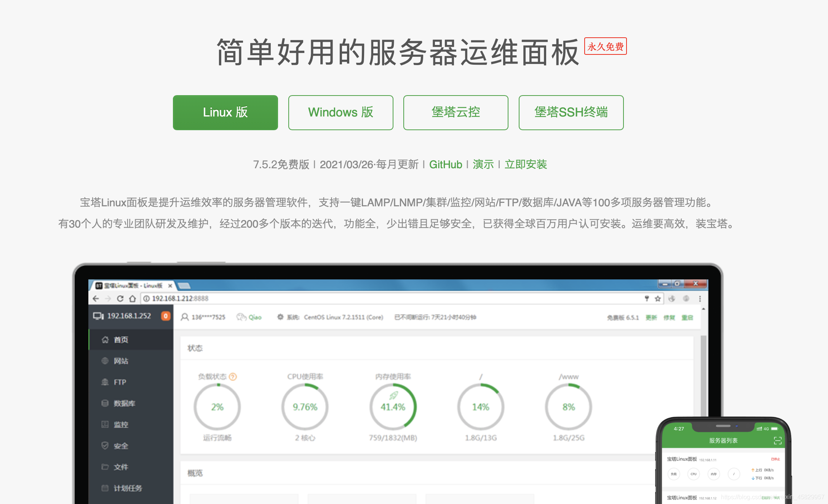
Task: Click the 192.168.1.252 server label
Action: 129,316
